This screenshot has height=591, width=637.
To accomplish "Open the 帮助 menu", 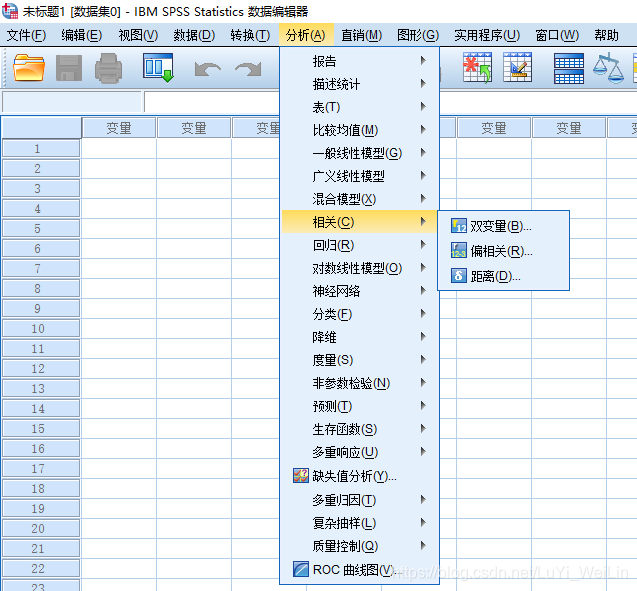I will (x=606, y=35).
